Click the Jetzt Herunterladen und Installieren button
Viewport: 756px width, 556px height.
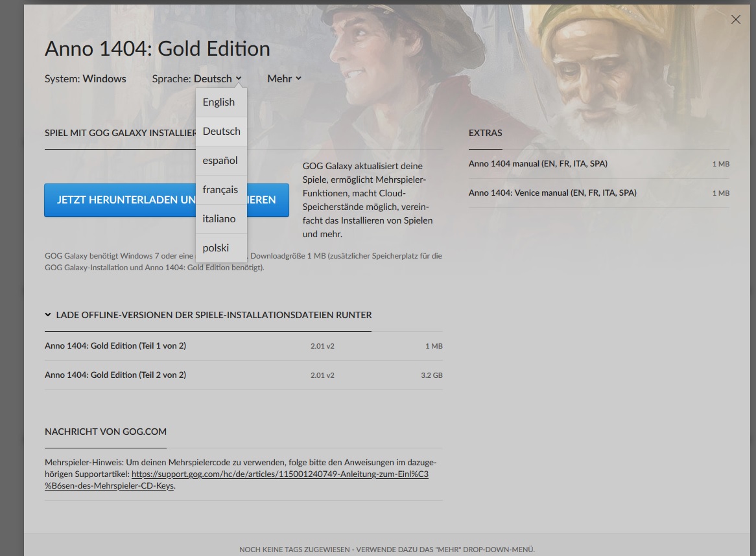pyautogui.click(x=167, y=200)
